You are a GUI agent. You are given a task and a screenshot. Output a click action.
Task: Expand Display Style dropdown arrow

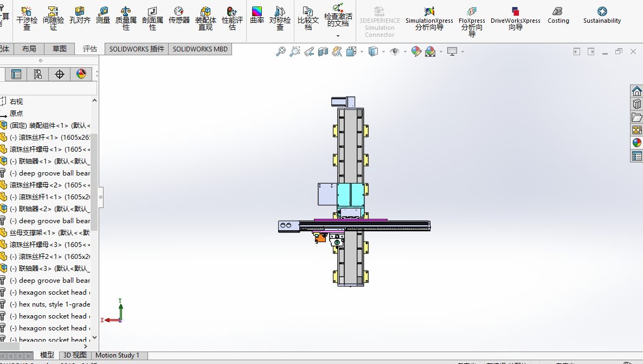click(383, 51)
